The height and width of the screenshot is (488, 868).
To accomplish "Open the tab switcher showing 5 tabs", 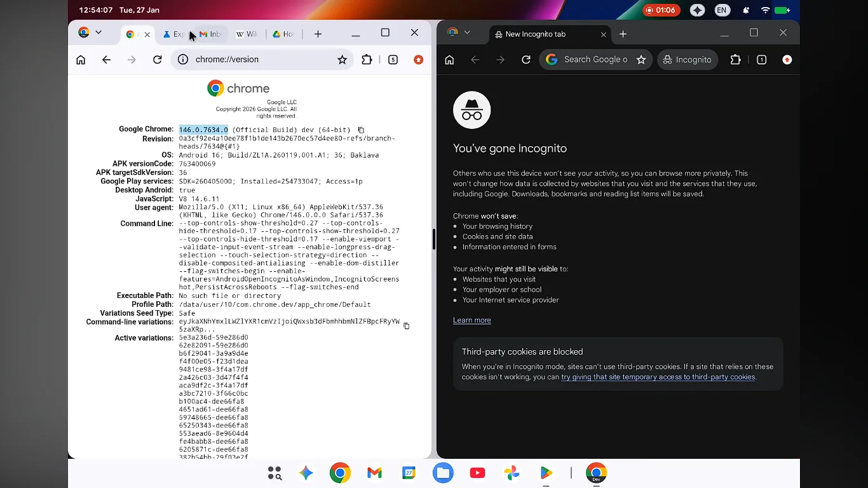I will click(x=393, y=59).
